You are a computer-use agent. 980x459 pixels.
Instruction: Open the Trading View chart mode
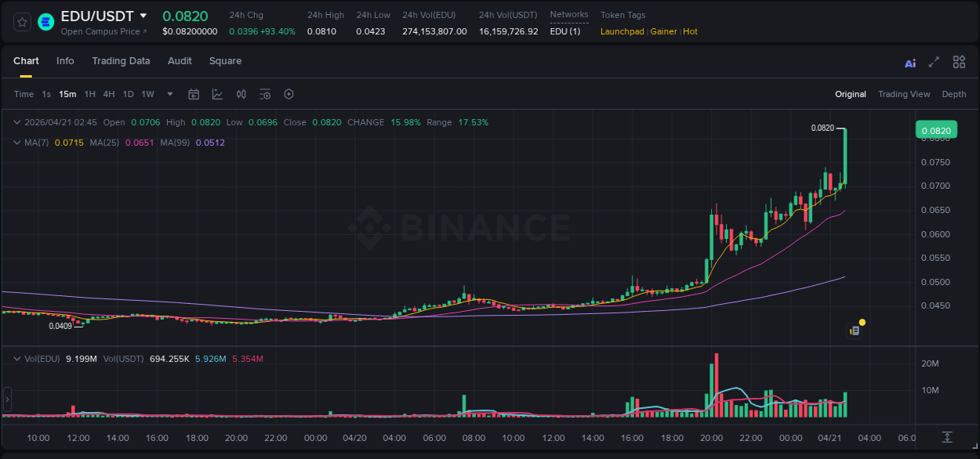904,94
